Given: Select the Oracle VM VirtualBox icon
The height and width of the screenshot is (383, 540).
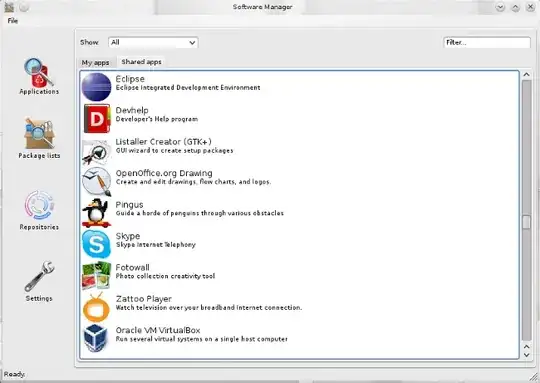Looking at the screenshot, I should (x=96, y=338).
